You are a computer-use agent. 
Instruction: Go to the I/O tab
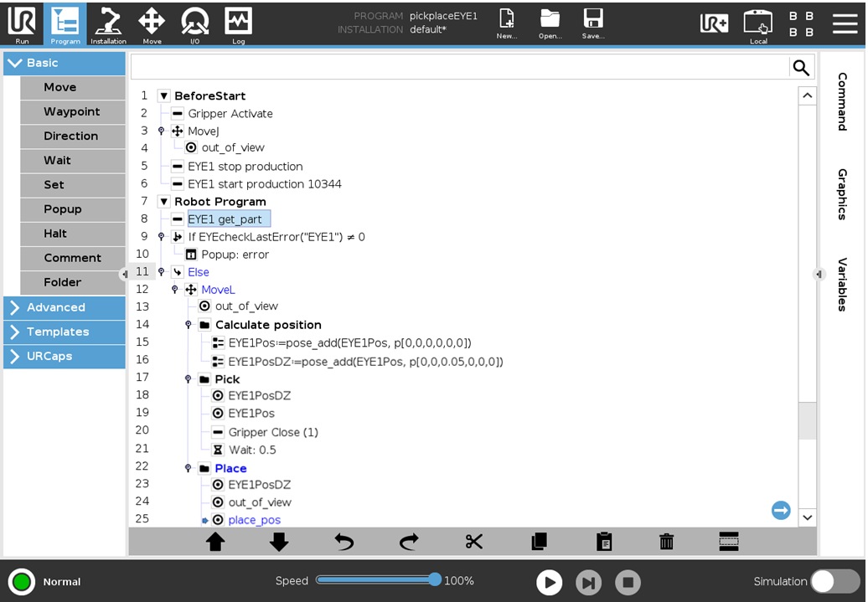point(195,24)
